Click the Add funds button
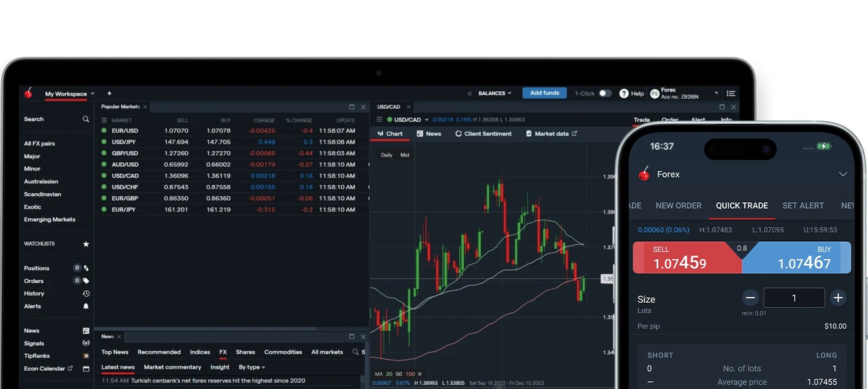The image size is (868, 389). coord(545,93)
